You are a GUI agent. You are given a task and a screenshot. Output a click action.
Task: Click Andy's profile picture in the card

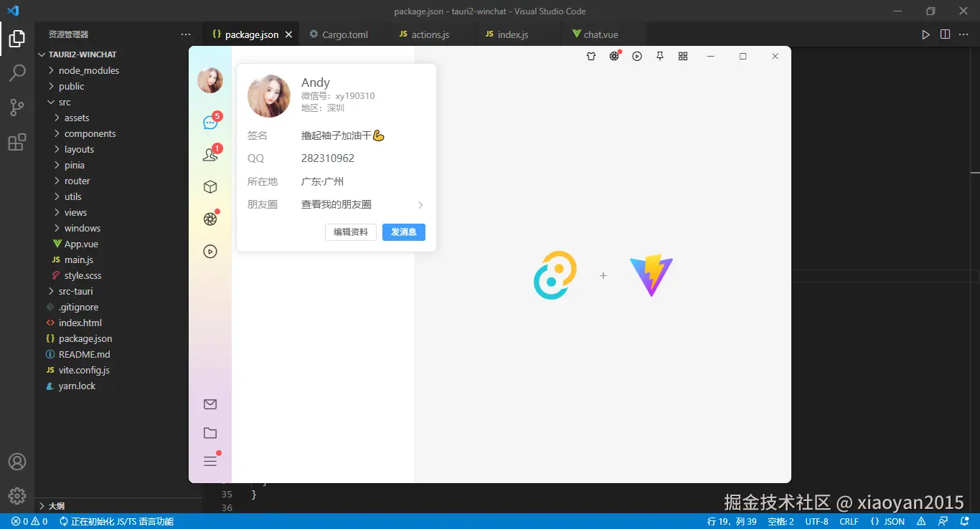click(x=269, y=96)
